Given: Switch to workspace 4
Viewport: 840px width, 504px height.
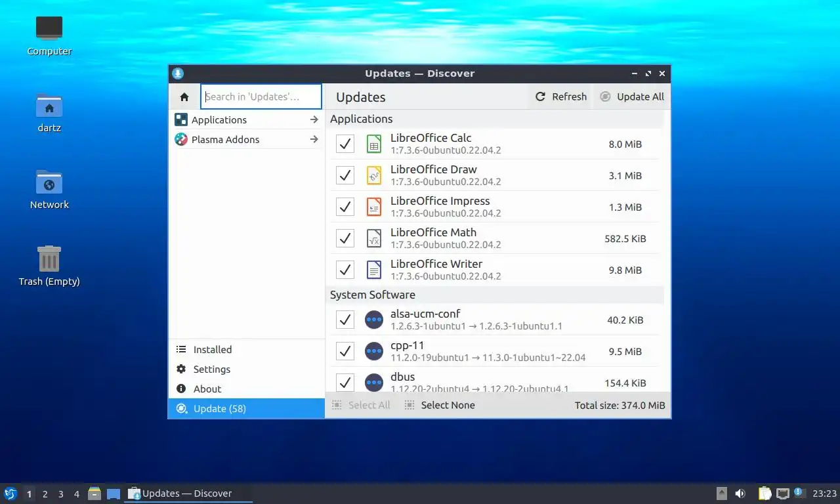Looking at the screenshot, I should tap(77, 494).
